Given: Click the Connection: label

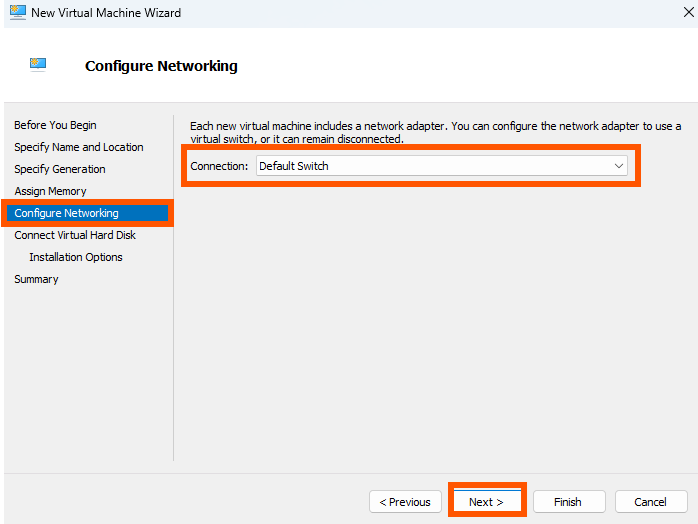Looking at the screenshot, I should click(x=219, y=166).
